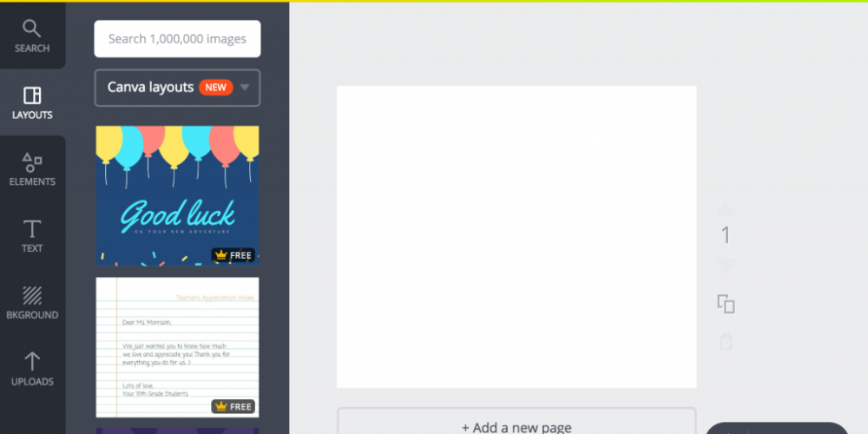This screenshot has width=868, height=434.
Task: Click the Search 1,000,000 images field
Action: (177, 39)
